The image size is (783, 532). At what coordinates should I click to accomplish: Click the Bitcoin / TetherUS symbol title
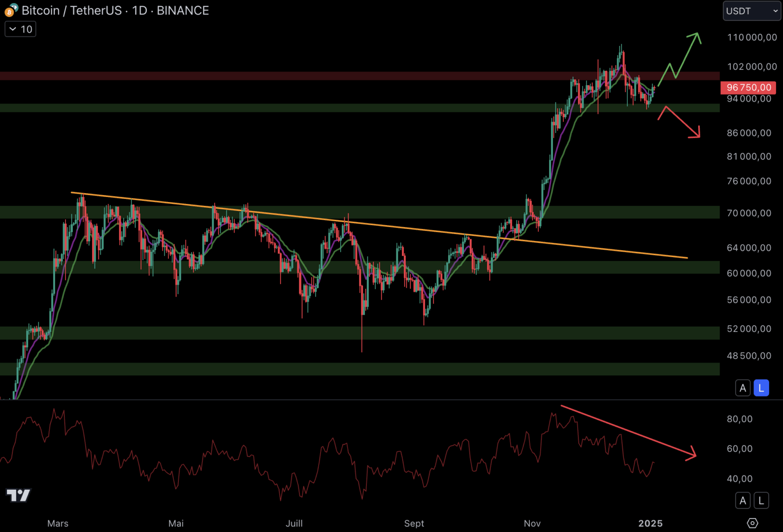[71, 10]
